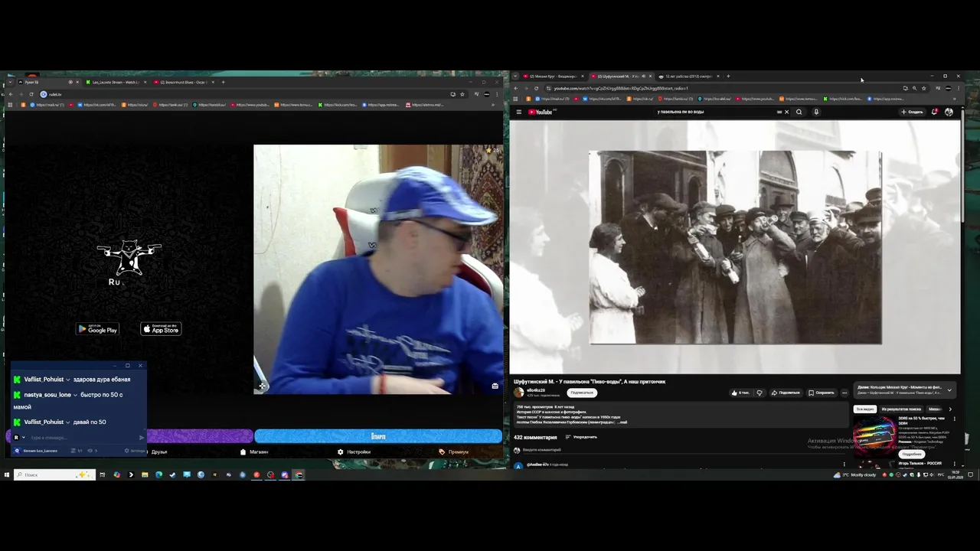Click the 'Создать' create button on YouTube
This screenshot has height=551, width=980.
point(912,112)
